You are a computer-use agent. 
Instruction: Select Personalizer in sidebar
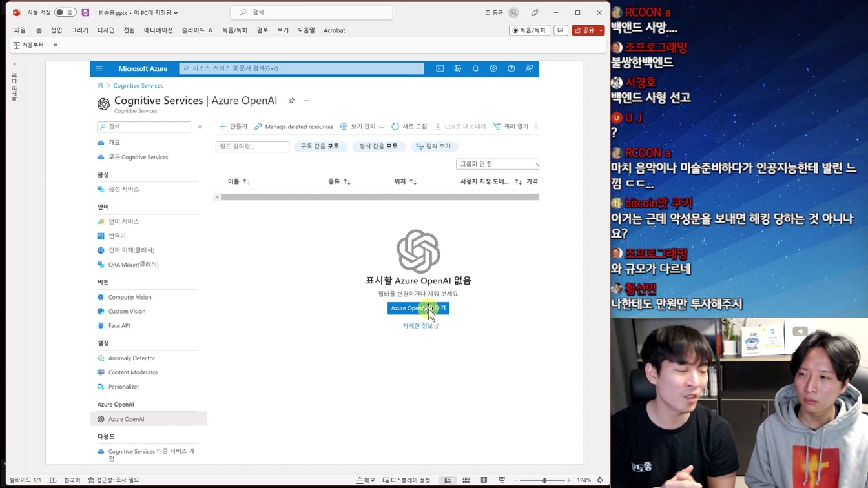coord(123,387)
